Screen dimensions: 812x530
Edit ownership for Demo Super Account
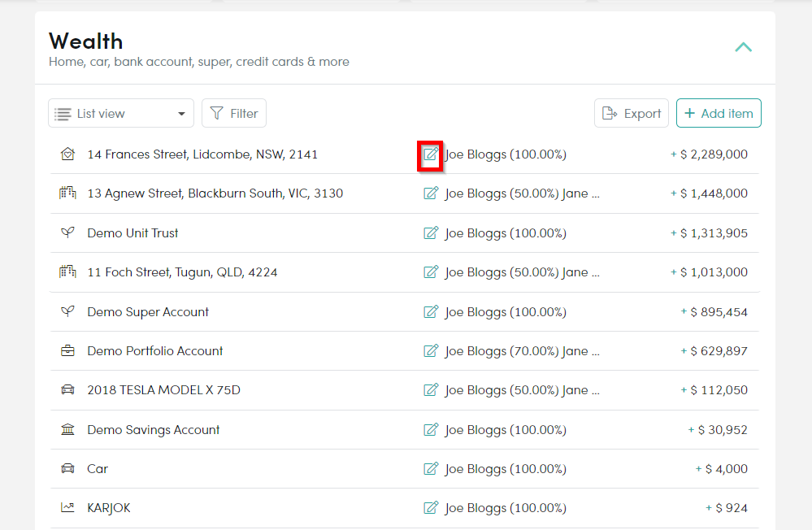coord(431,311)
